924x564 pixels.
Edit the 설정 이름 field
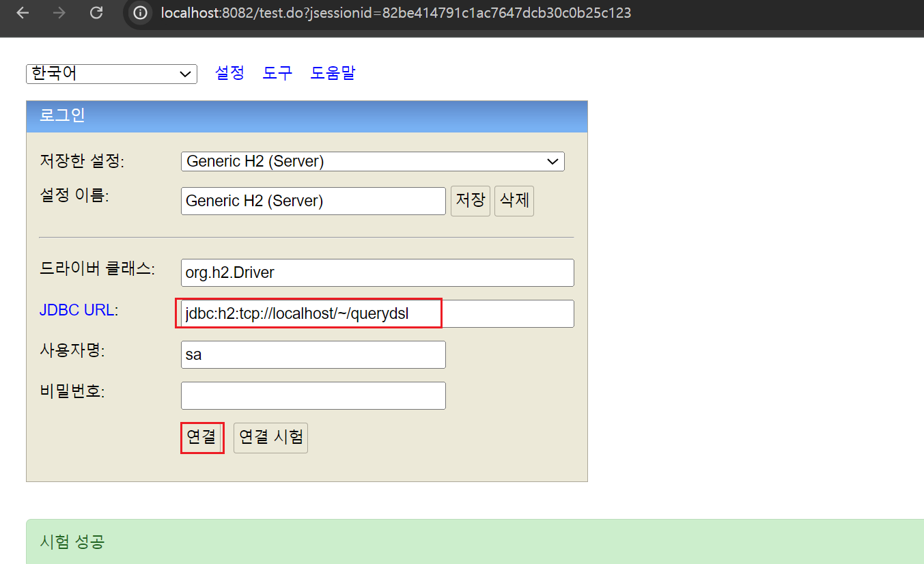coord(313,201)
